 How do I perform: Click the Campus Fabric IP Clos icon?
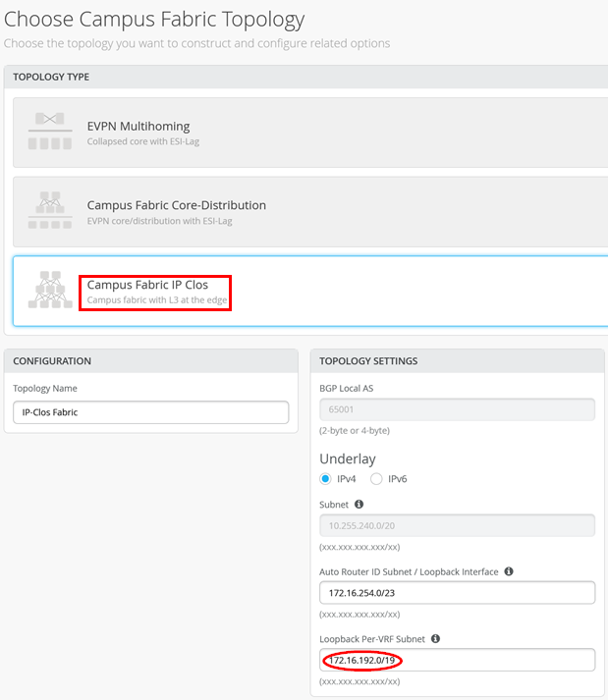[x=48, y=291]
